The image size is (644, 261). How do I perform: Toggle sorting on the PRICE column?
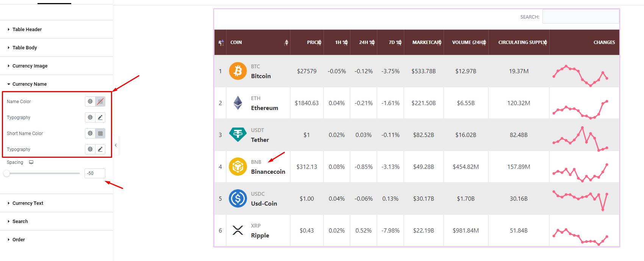(321, 42)
